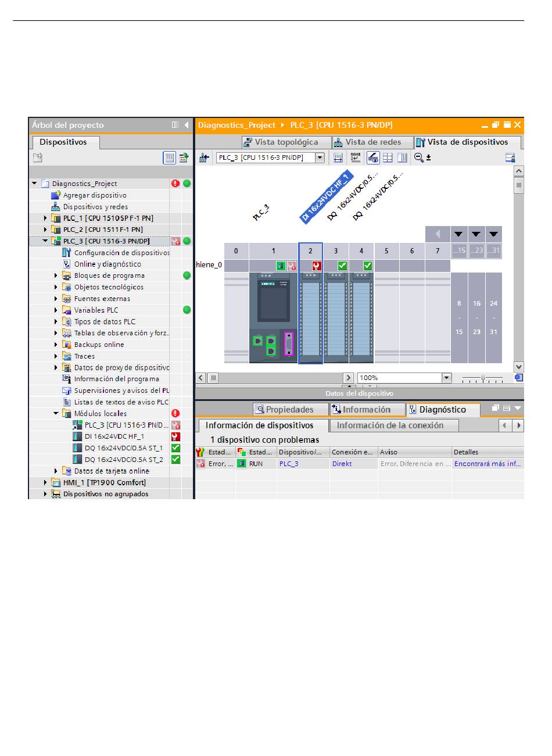The height and width of the screenshot is (756, 552).
Task: Open Dispositivos y redes item
Action: [x=95, y=207]
